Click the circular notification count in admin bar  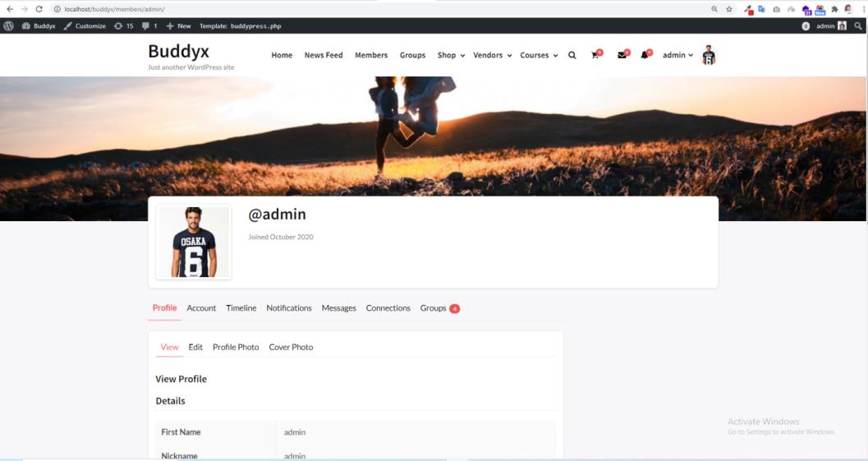click(806, 26)
